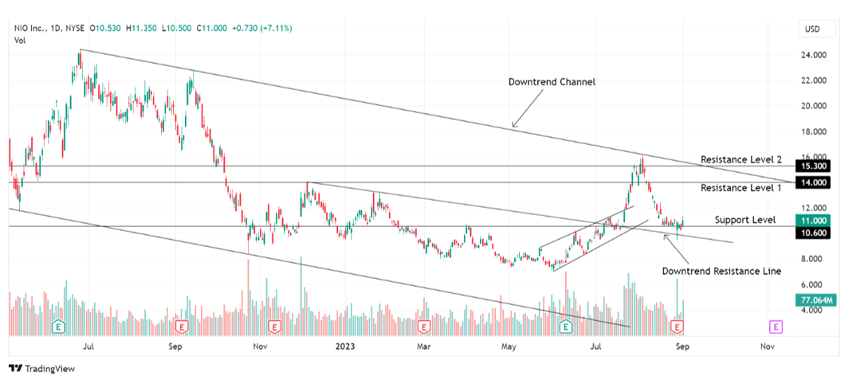Screen dimensions: 868x384
Task: Click the earnings E marker above Mar
Action: 423,327
